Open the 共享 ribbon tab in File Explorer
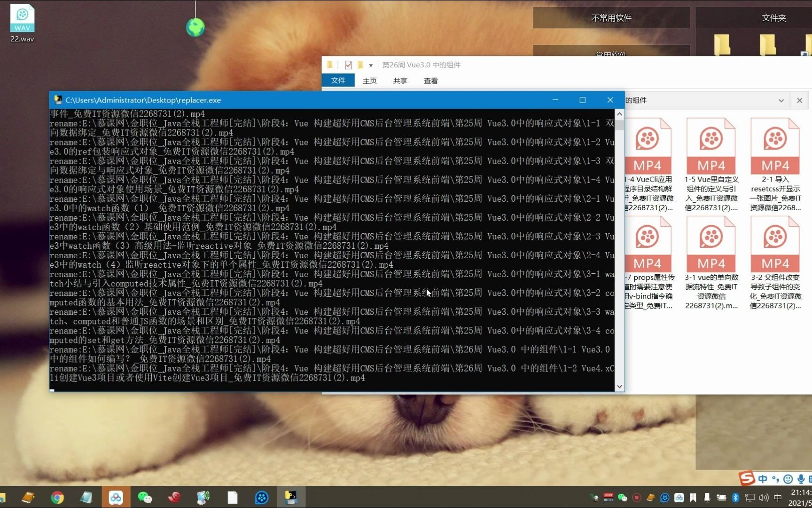The height and width of the screenshot is (508, 812). pyautogui.click(x=400, y=80)
